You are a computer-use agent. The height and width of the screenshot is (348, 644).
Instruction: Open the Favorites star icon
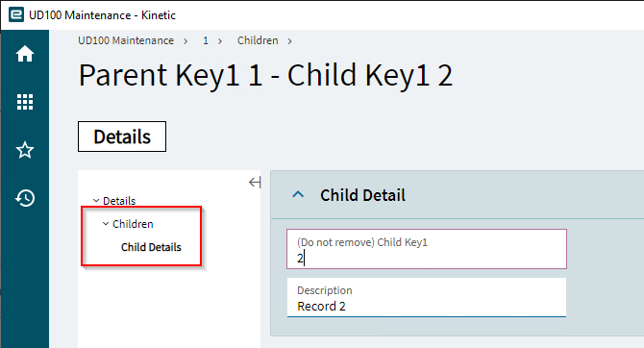[25, 150]
